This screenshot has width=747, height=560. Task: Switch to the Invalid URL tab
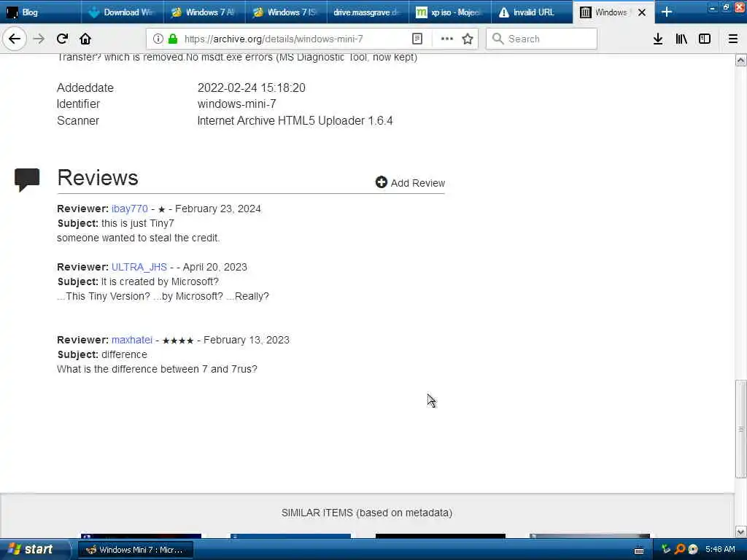[532, 12]
